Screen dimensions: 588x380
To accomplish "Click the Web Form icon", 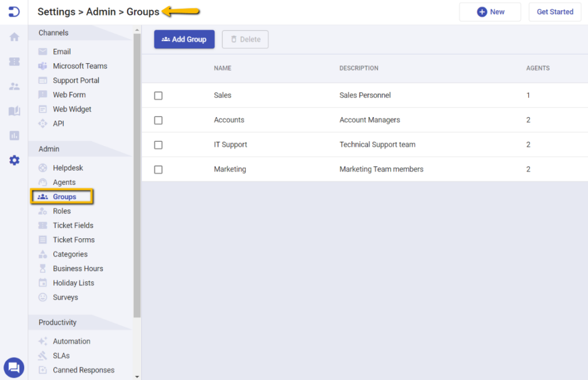I will [42, 95].
